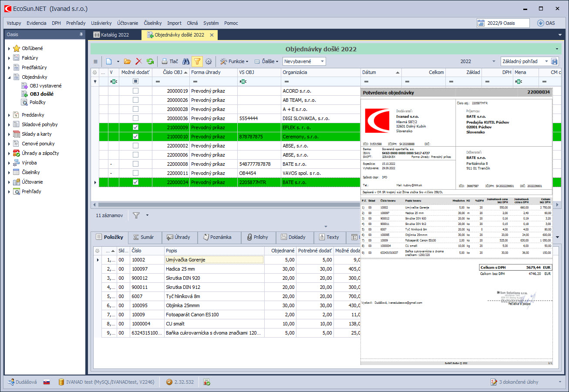Check the box for order 20000019
The height and width of the screenshot is (392, 569).
pyautogui.click(x=135, y=91)
